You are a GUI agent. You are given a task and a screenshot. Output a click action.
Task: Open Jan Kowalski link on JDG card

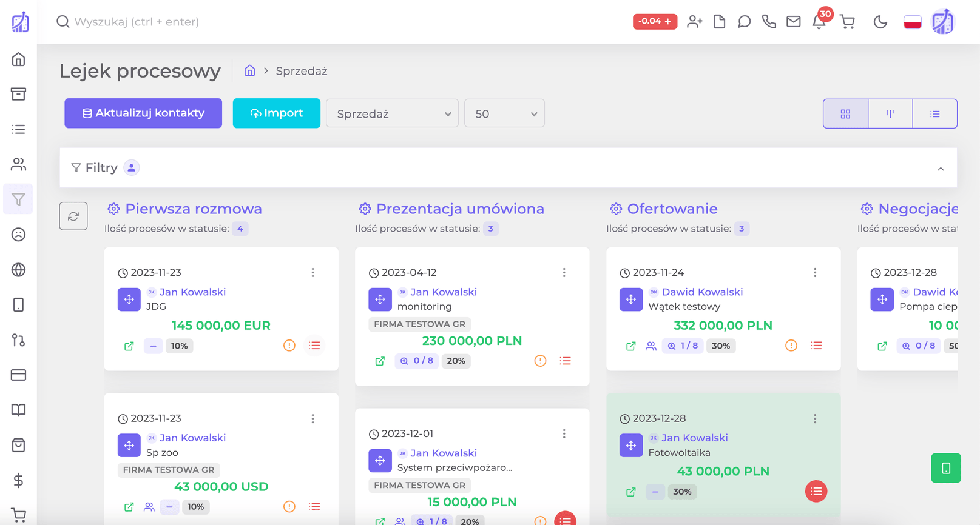[192, 292]
